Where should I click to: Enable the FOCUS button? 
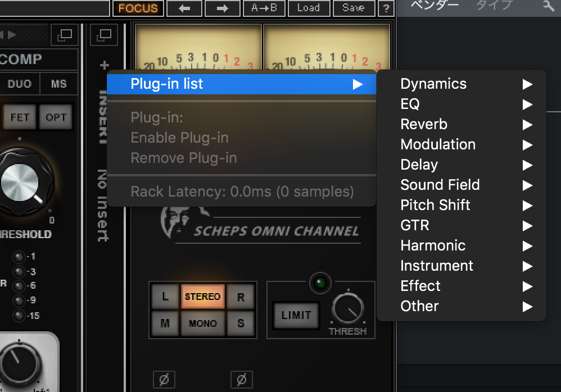(138, 8)
